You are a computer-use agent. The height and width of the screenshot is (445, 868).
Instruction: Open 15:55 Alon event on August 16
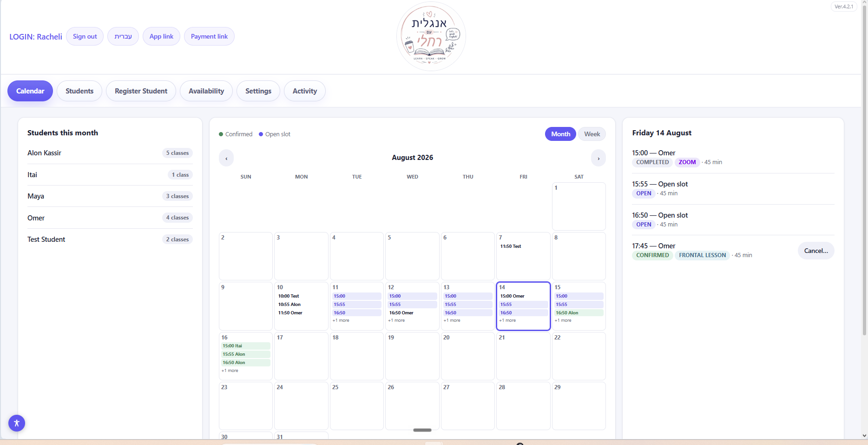coord(245,354)
